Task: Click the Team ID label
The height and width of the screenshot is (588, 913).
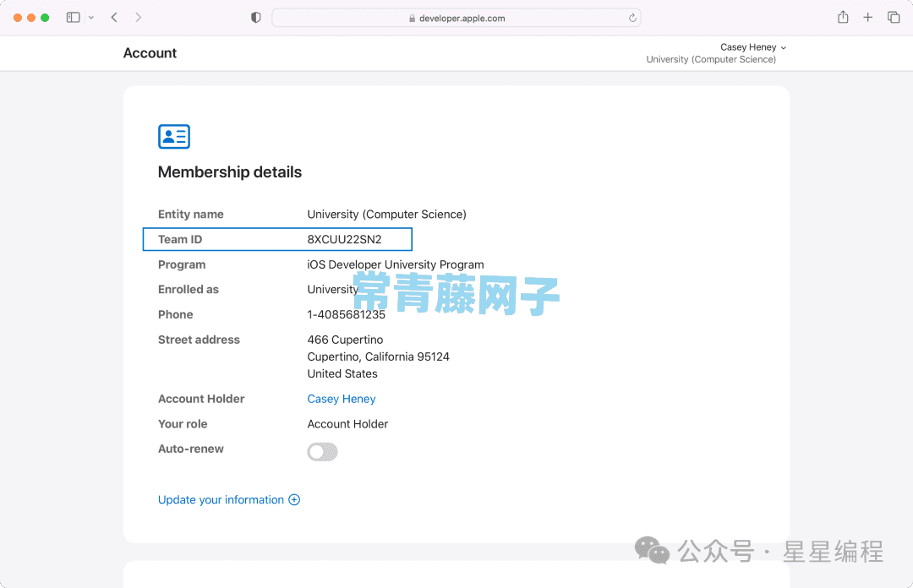Action: click(180, 239)
